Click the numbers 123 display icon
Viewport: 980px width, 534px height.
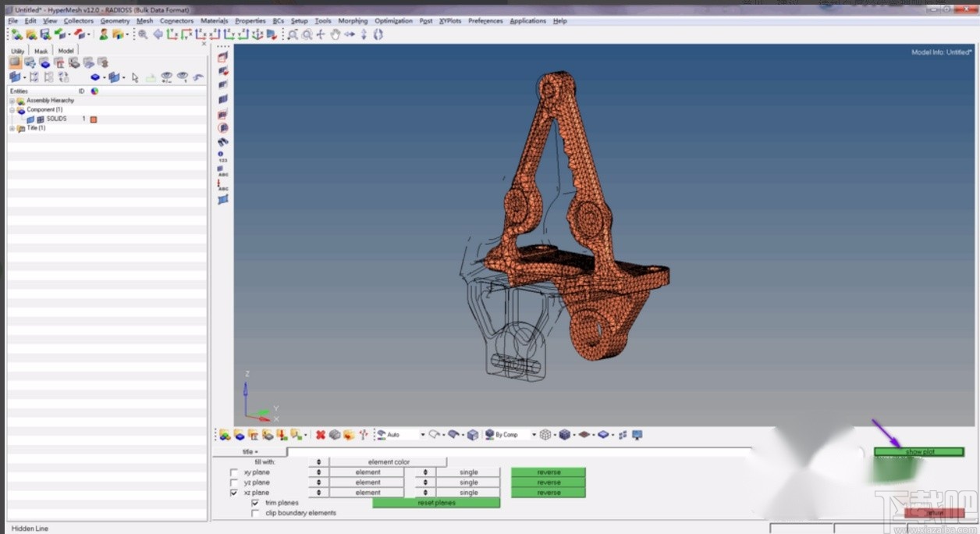(x=223, y=156)
